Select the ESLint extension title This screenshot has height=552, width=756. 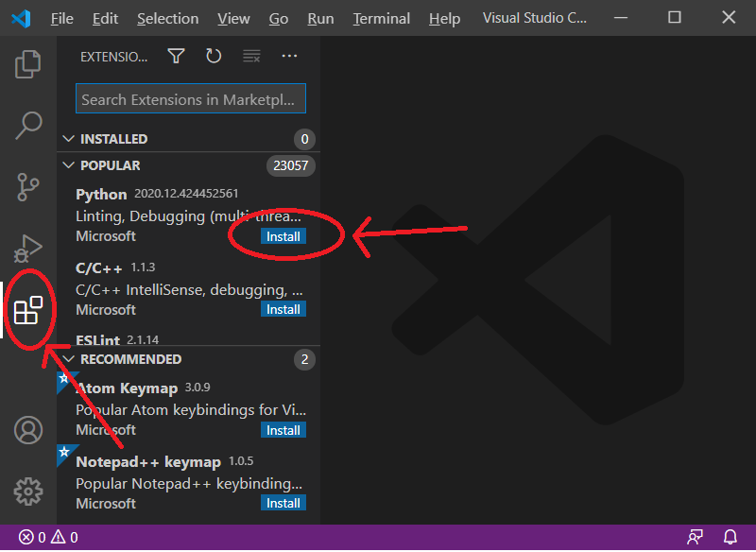point(98,340)
